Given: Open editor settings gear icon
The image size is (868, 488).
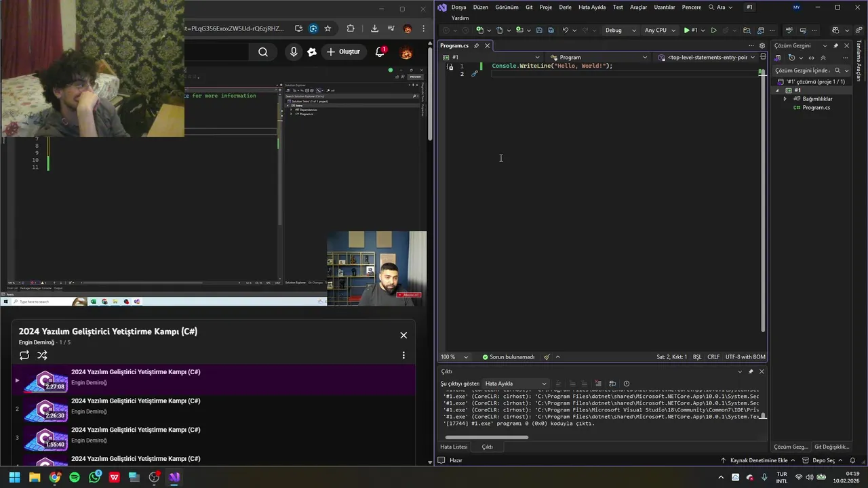Looking at the screenshot, I should coord(762,45).
